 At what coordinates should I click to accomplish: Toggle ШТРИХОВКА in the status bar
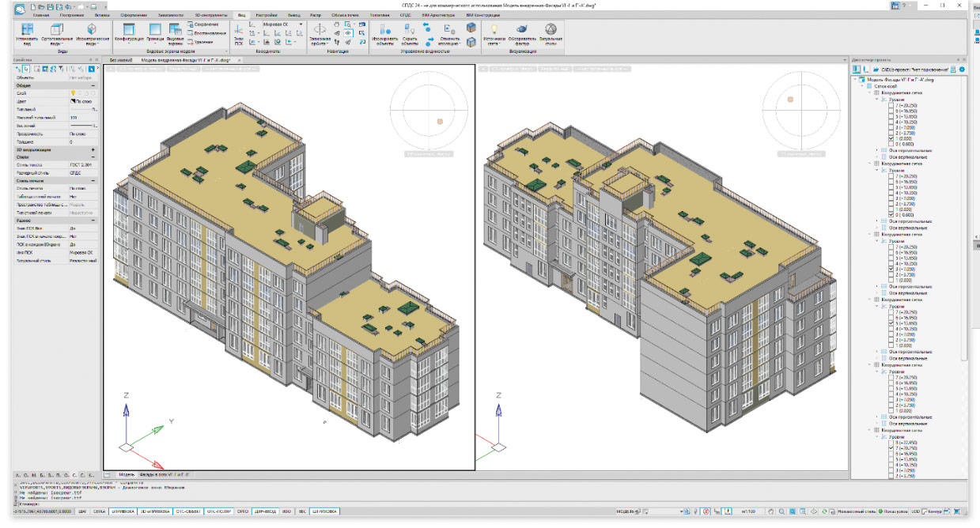point(325,512)
